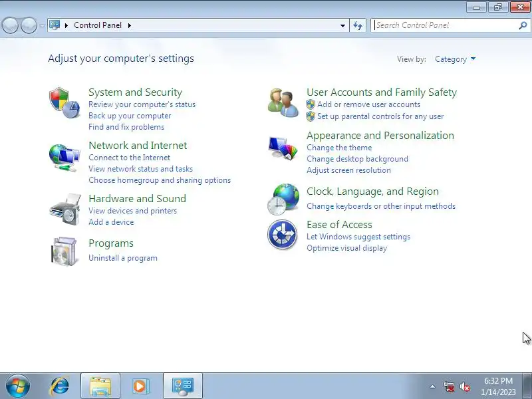Open the Programs disc box icon

pyautogui.click(x=64, y=251)
